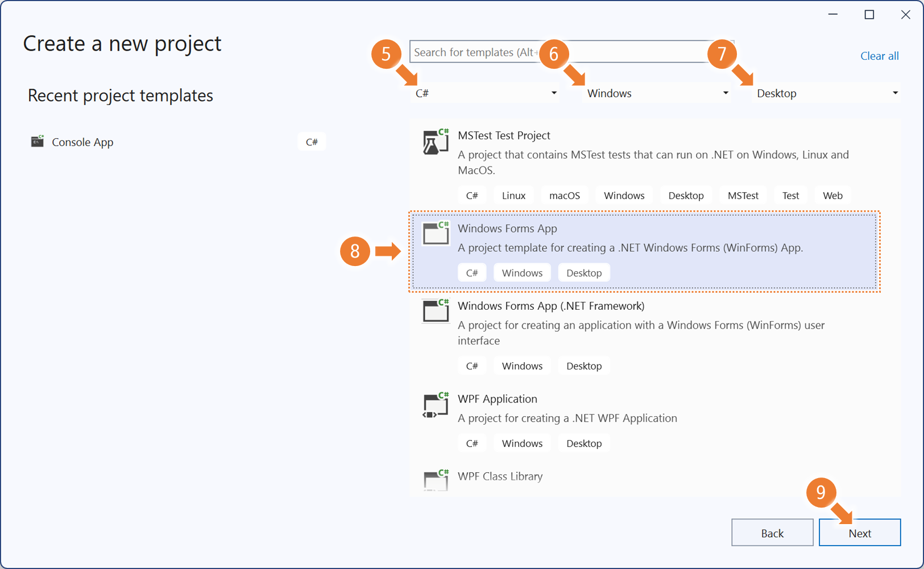The width and height of the screenshot is (924, 569).
Task: Click the Test tag on MSTest Test Project
Action: 790,196
